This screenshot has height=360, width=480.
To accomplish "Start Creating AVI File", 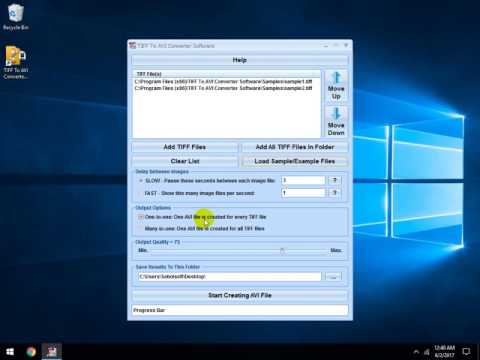I will click(240, 295).
